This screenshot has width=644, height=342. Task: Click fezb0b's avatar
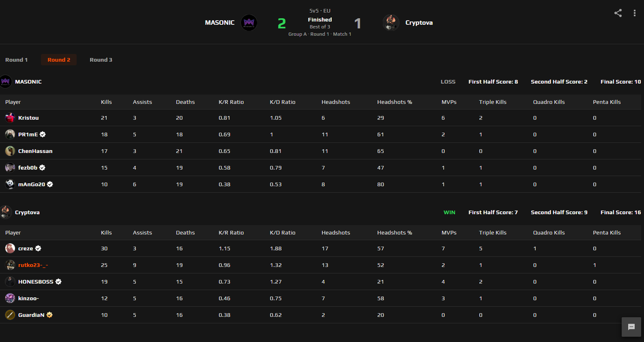tap(10, 168)
